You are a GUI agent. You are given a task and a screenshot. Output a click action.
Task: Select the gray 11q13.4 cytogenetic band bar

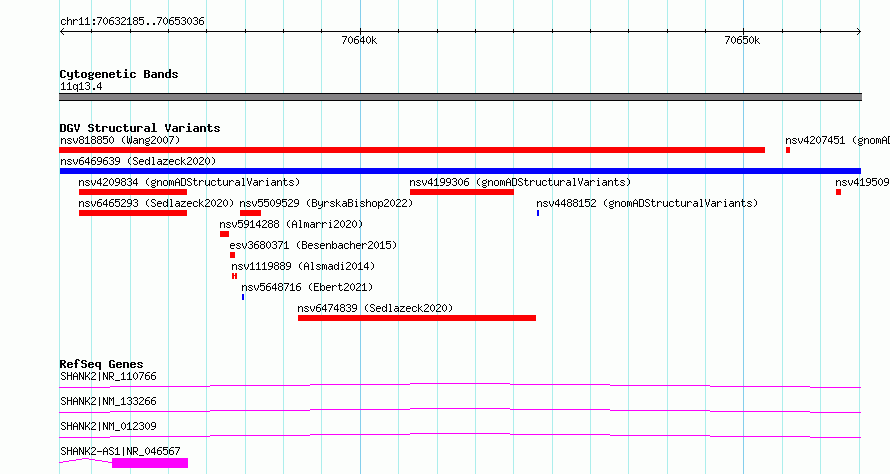(460, 97)
